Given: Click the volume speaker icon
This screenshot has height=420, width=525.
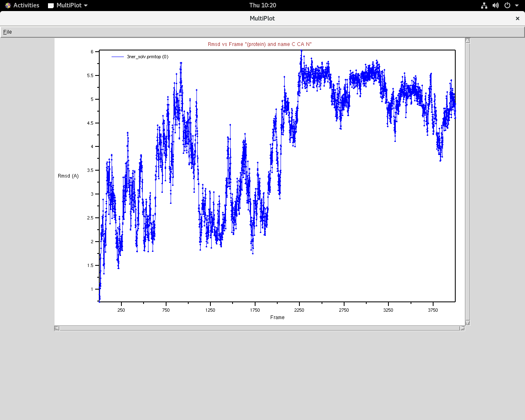Looking at the screenshot, I should tap(495, 5).
